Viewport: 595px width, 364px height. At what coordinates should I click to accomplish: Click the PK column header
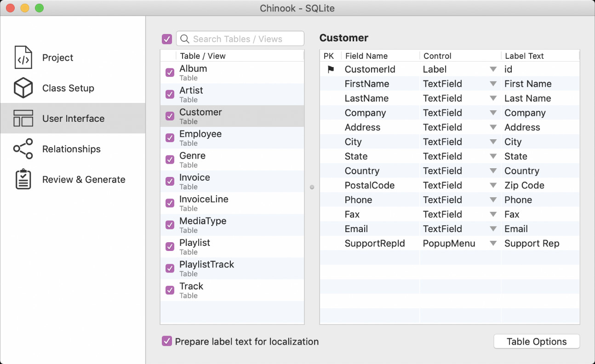pyautogui.click(x=331, y=56)
